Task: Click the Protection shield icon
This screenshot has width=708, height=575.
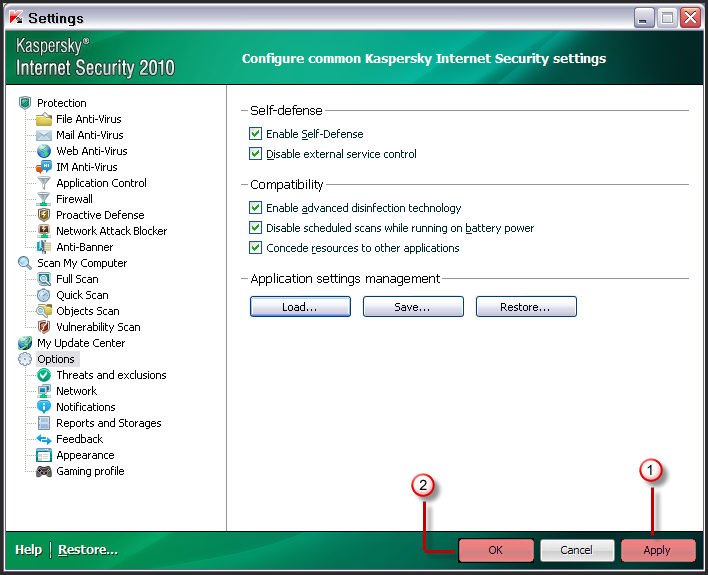Action: [25, 103]
